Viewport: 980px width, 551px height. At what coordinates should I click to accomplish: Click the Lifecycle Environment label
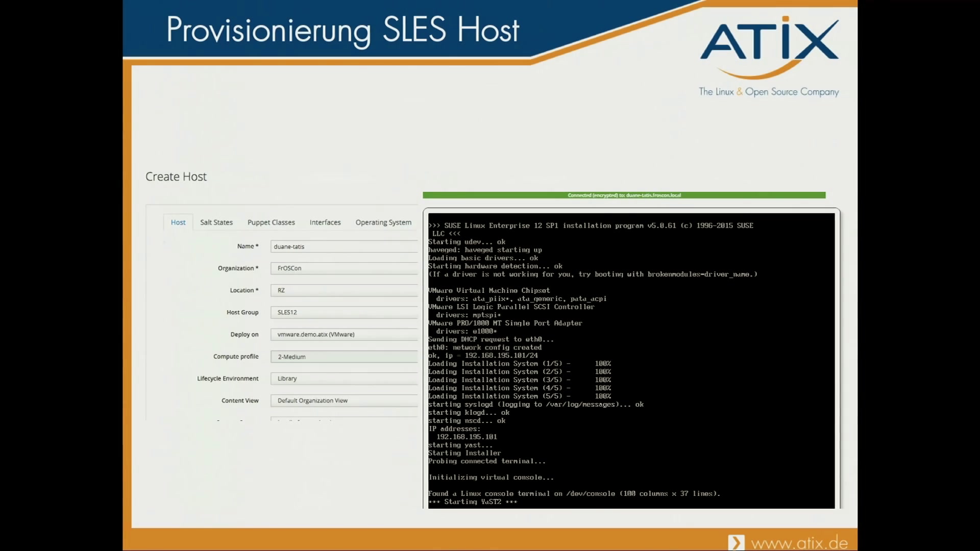pos(228,379)
